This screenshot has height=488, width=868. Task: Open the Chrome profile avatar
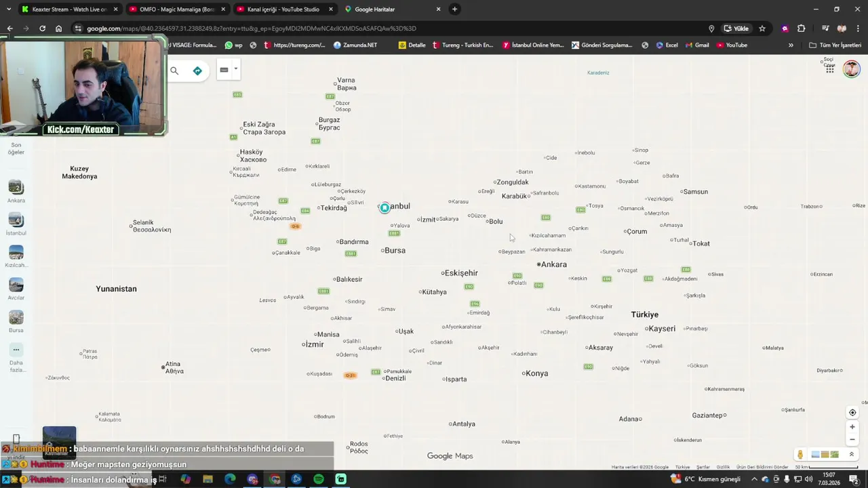(842, 28)
